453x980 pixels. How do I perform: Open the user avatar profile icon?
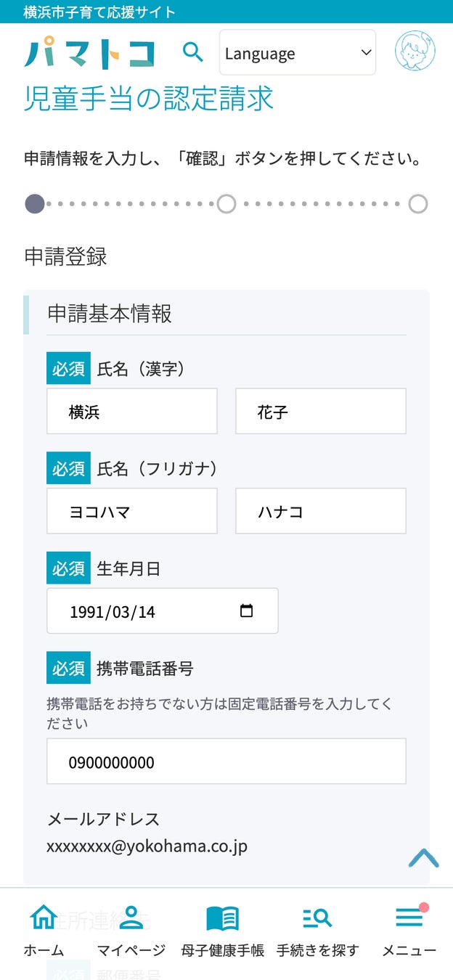415,51
